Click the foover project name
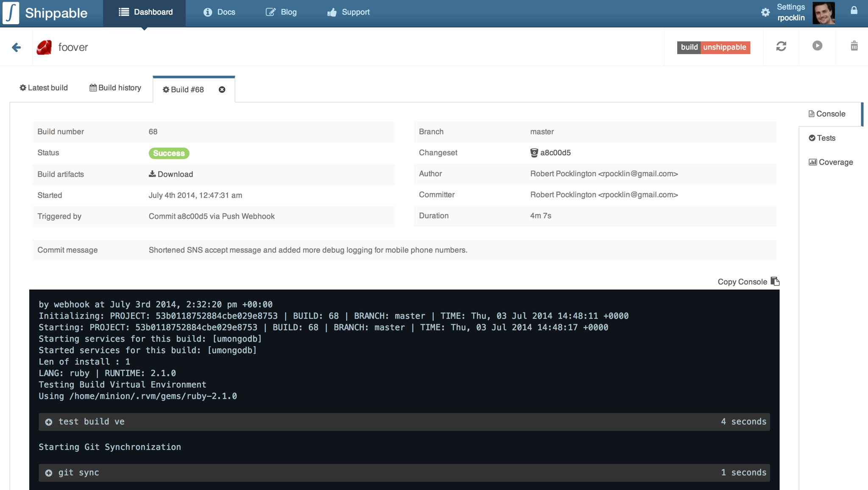 tap(73, 47)
